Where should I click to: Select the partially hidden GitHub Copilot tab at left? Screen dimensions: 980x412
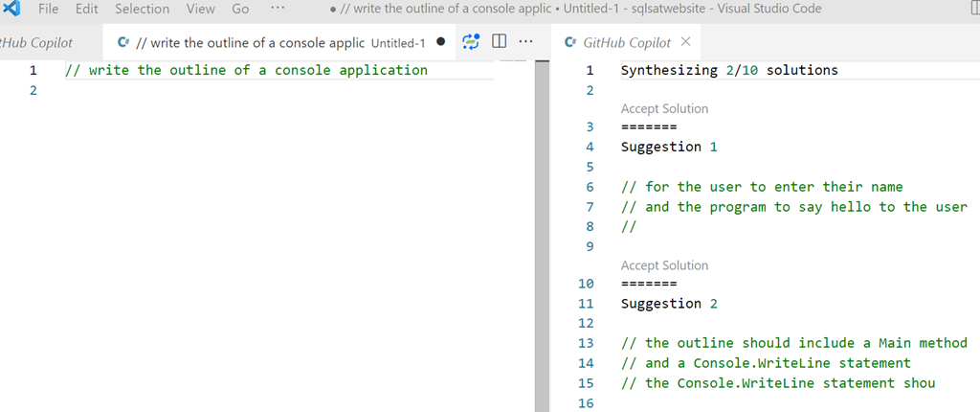tap(36, 43)
